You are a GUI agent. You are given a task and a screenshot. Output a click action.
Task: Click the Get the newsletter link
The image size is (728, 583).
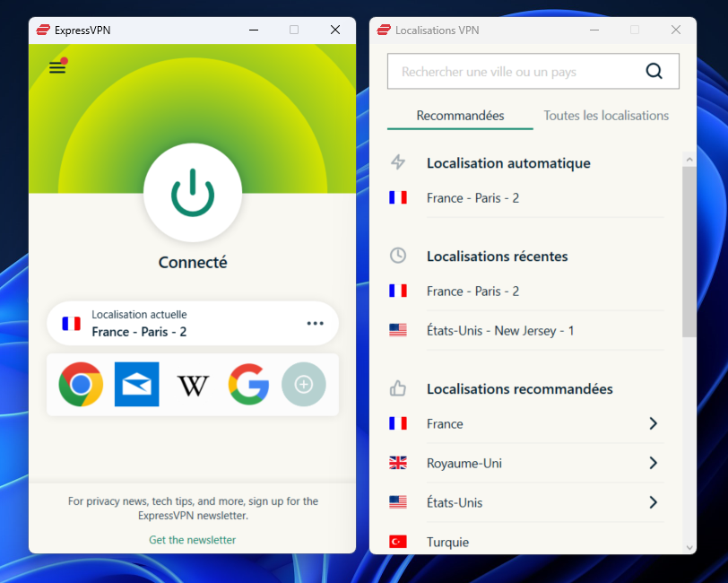192,540
